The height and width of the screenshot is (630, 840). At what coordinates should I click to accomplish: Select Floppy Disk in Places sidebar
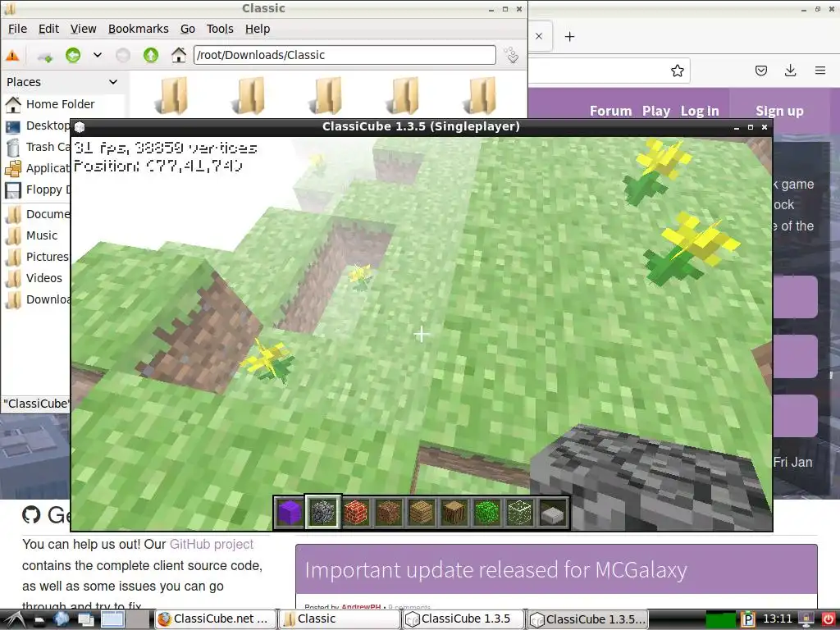pyautogui.click(x=36, y=189)
